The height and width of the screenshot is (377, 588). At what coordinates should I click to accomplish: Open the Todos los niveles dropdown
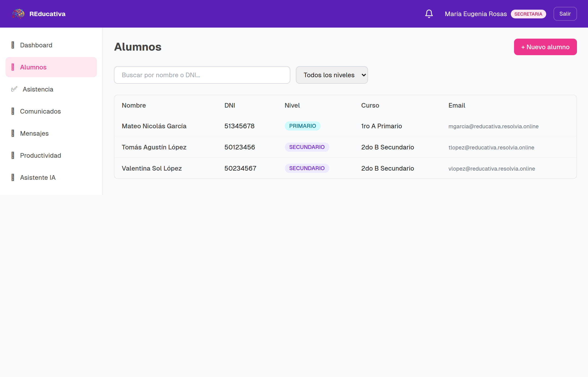[332, 75]
